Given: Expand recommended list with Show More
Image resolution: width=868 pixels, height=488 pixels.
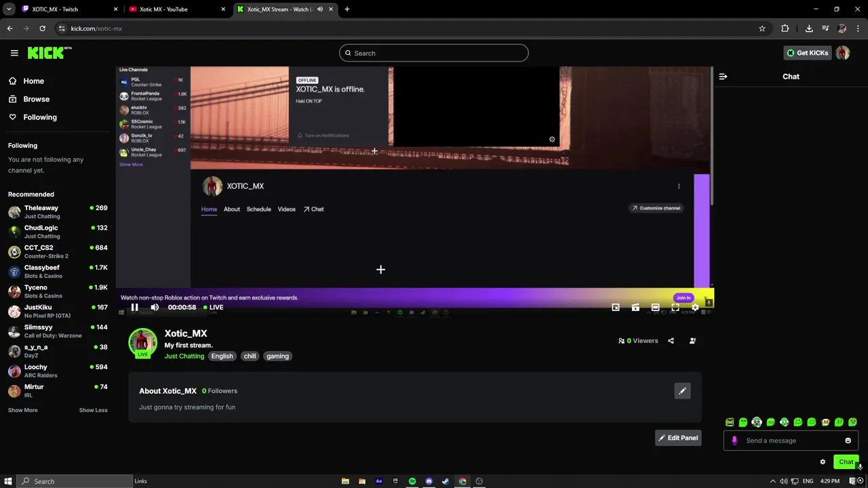Looking at the screenshot, I should coord(22,410).
